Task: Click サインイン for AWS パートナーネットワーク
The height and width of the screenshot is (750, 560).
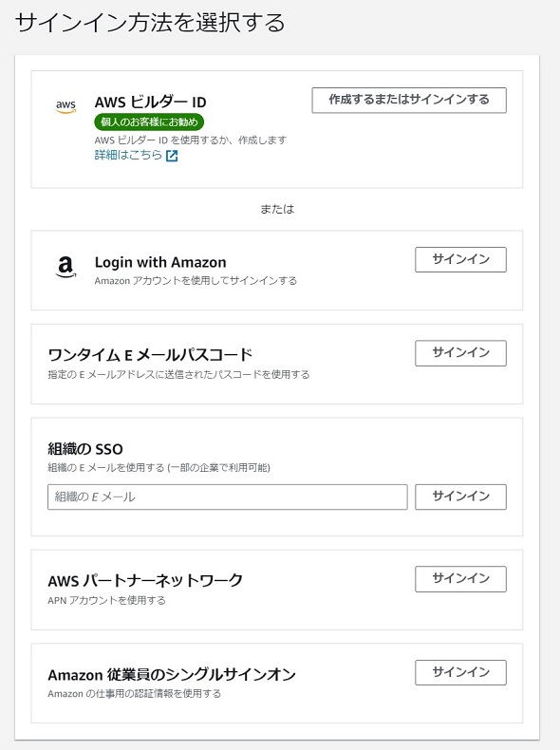Action: point(460,579)
